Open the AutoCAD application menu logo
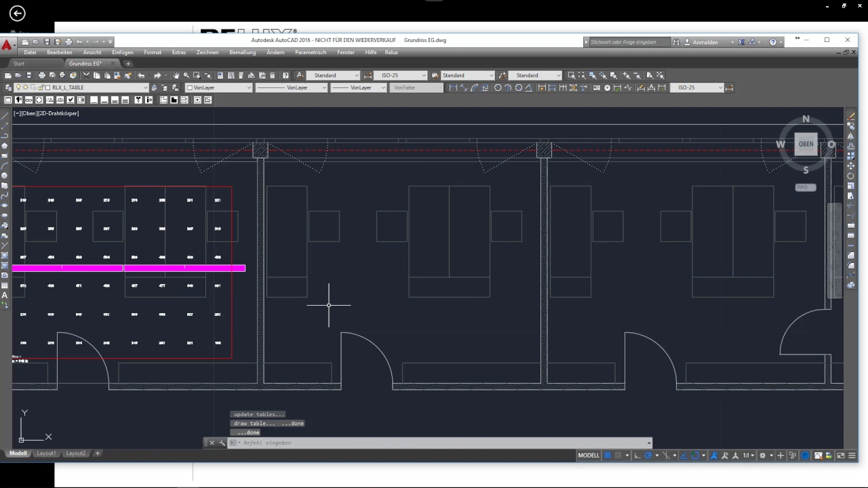Viewport: 868px width, 488px height. (x=7, y=45)
